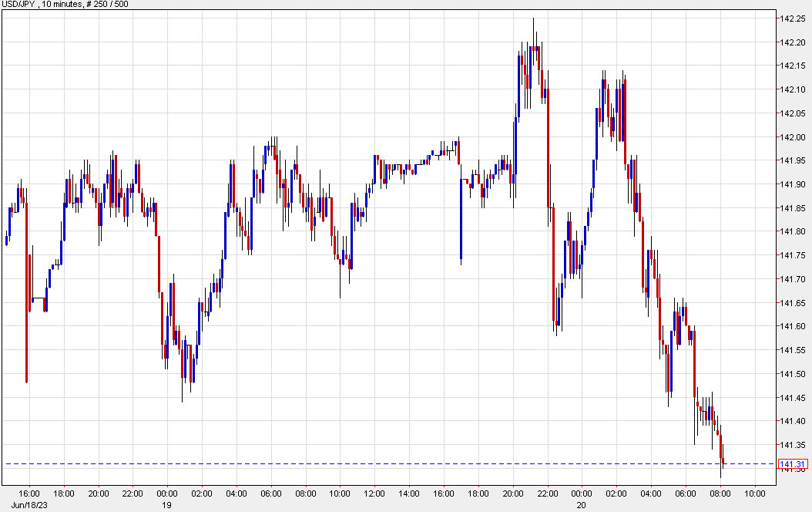Click the 14:00 time axis label
The width and height of the screenshot is (812, 512).
pos(409,493)
